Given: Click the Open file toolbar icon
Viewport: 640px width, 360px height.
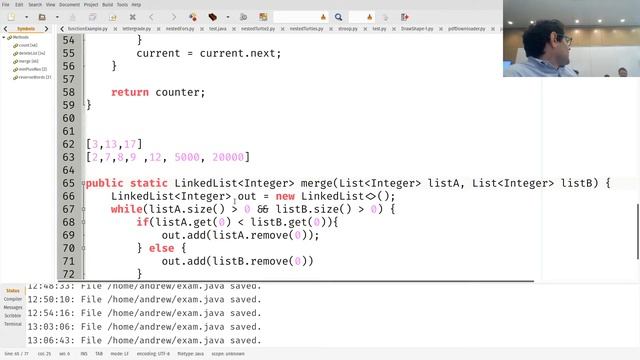Looking at the screenshot, I should click(42, 17).
